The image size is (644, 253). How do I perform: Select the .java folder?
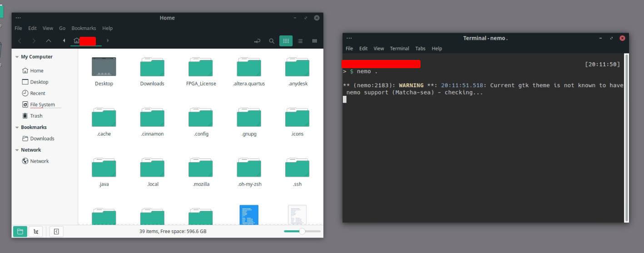point(104,168)
